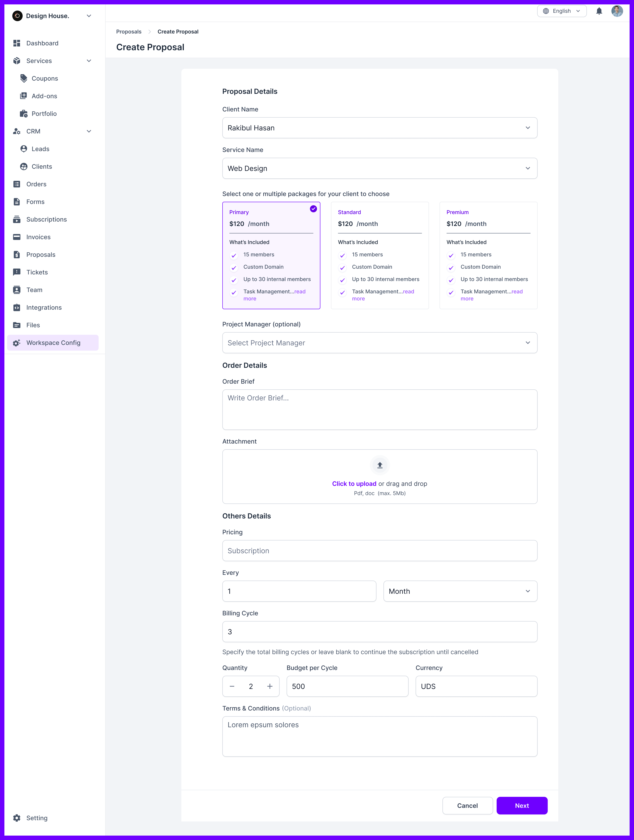Select the Coupons sidebar icon

point(23,78)
